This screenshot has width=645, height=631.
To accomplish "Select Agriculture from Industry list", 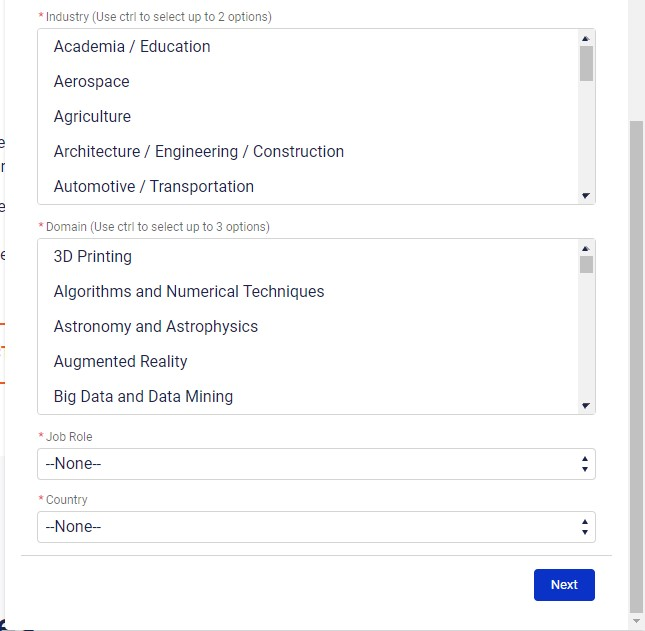I will coord(92,117).
